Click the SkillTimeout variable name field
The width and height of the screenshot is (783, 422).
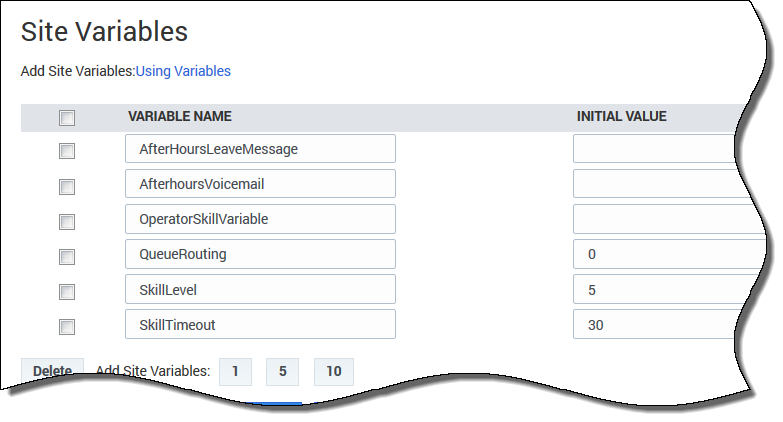(x=260, y=324)
